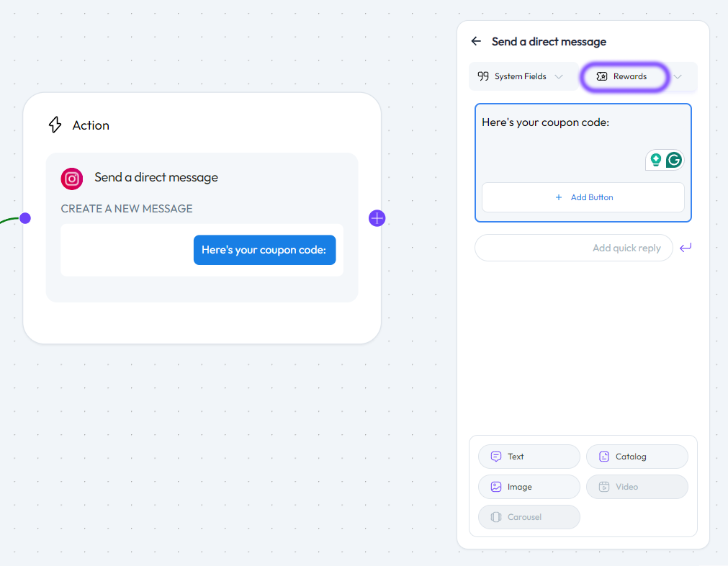
Task: Click the back arrow in the message panel
Action: point(476,42)
